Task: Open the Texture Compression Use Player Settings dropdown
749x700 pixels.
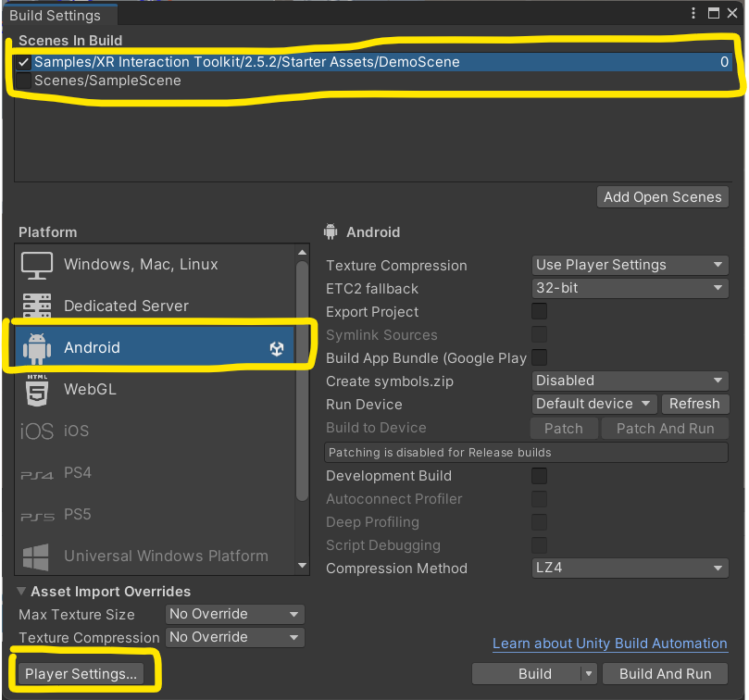Action: pos(630,265)
